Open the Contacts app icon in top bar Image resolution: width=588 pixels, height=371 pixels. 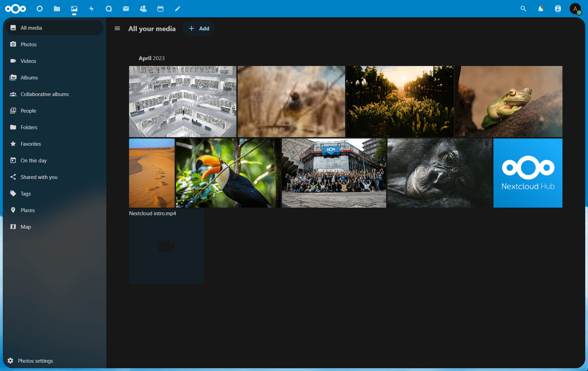[x=143, y=9]
